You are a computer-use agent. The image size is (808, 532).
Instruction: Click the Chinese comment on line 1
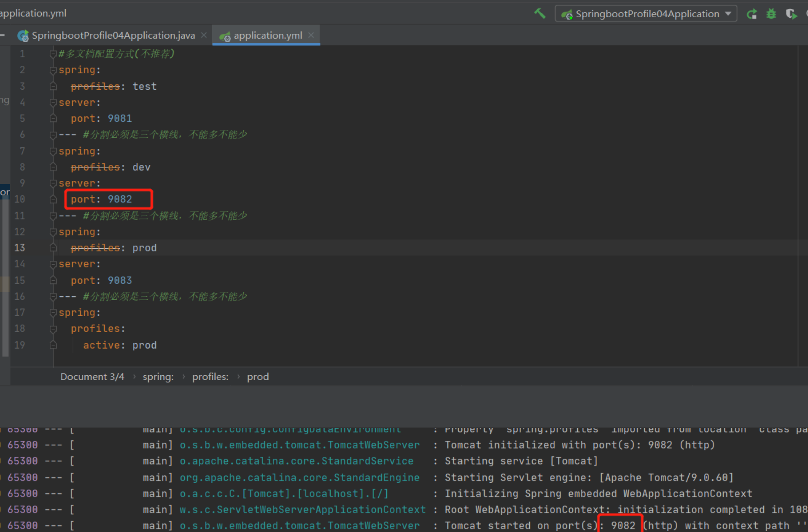point(116,54)
